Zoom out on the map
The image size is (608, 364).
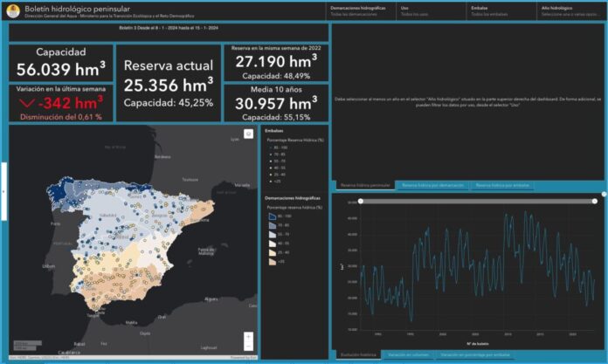click(249, 347)
